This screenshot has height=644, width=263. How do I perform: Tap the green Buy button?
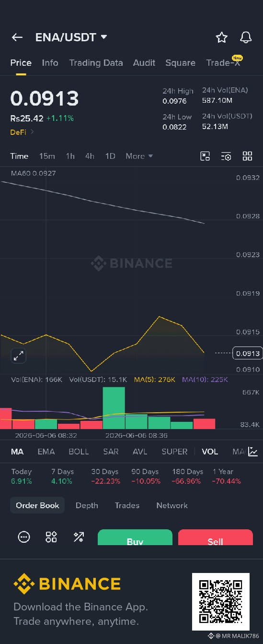pyautogui.click(x=135, y=537)
